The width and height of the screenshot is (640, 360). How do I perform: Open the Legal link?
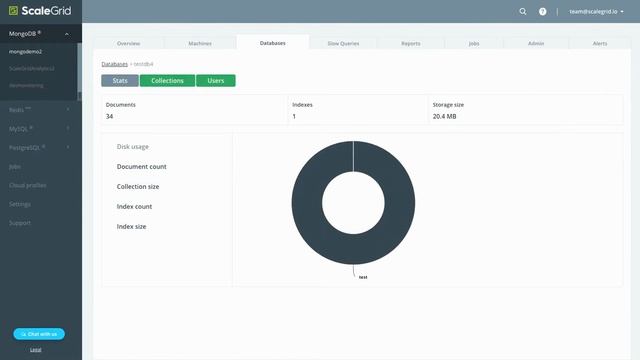[36, 350]
